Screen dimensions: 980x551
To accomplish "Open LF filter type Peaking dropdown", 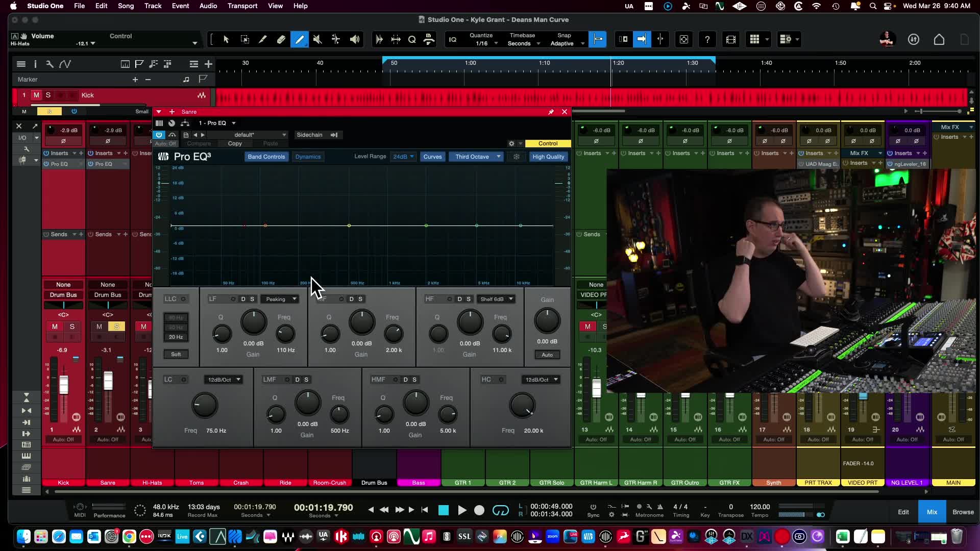I will click(x=280, y=299).
